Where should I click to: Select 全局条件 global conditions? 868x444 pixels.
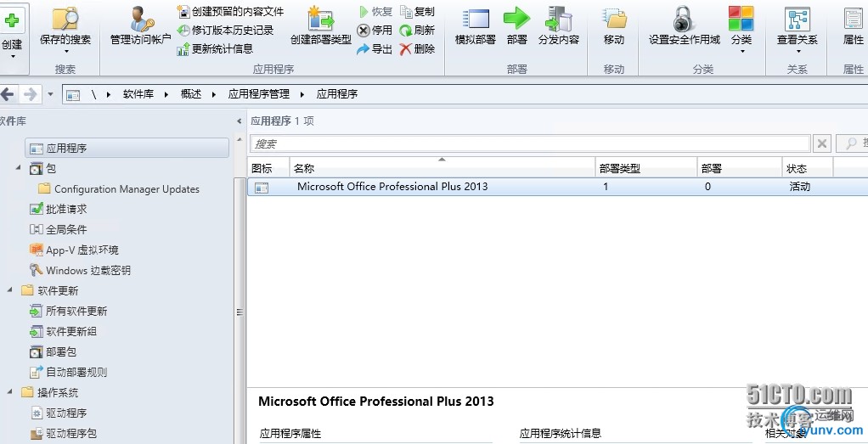coord(59,229)
